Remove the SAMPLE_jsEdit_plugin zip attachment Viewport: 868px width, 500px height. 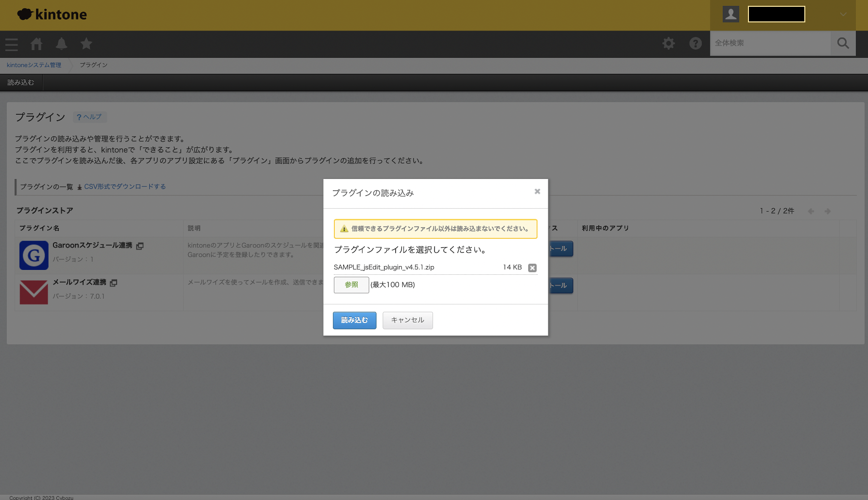(532, 268)
